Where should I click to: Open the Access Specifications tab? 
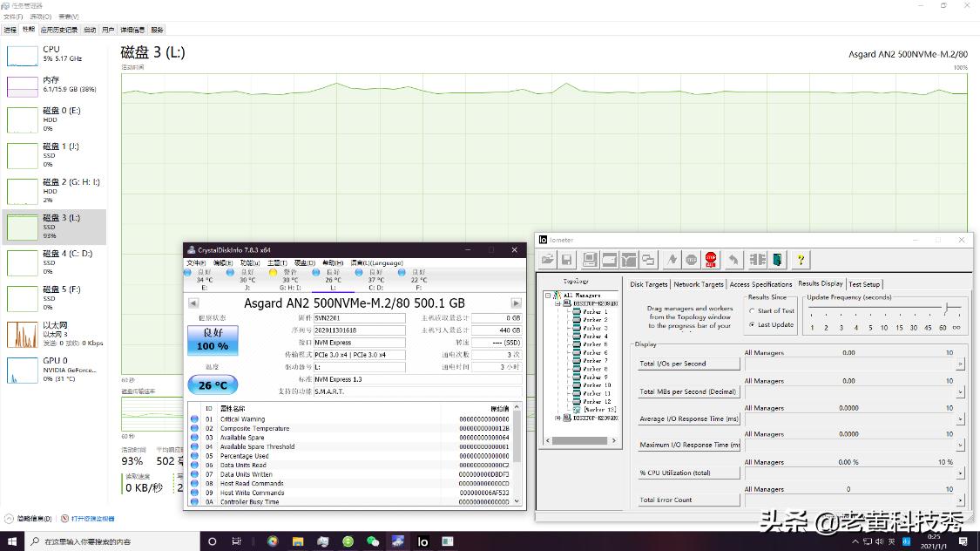point(760,284)
